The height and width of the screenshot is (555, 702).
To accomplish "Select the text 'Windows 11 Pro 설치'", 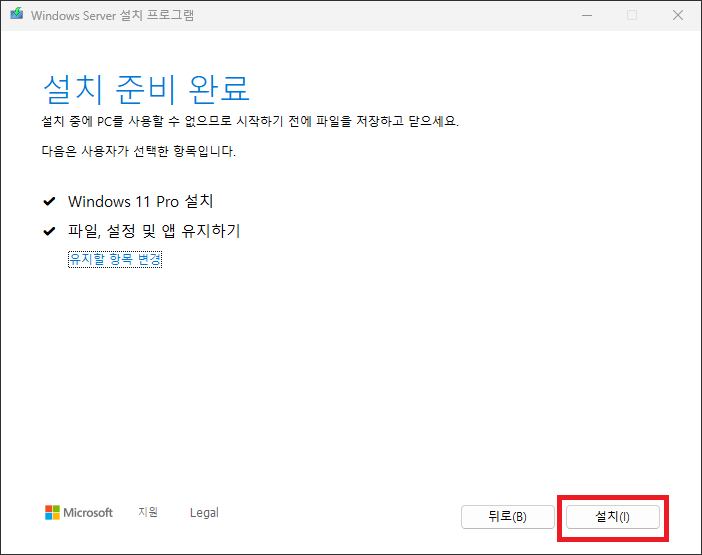I will pyautogui.click(x=141, y=201).
